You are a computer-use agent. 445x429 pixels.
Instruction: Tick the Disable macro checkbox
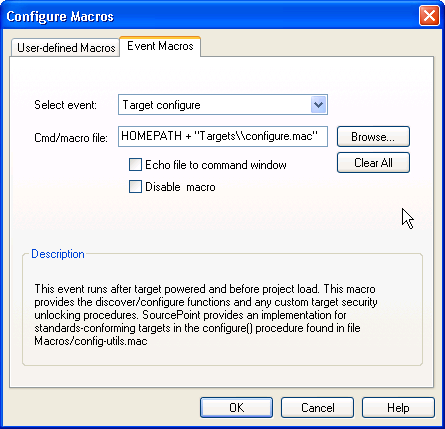pyautogui.click(x=135, y=187)
